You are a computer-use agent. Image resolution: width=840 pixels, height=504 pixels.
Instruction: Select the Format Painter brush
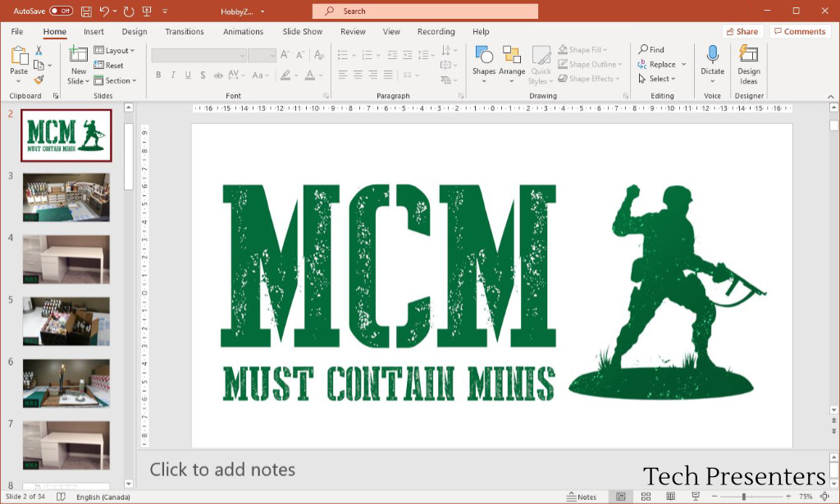[39, 79]
